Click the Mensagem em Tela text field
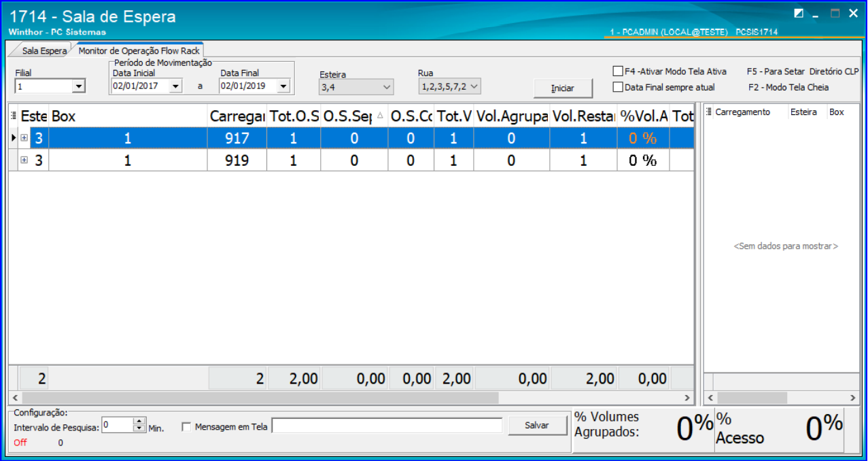Viewport: 868px width, 461px height. point(387,426)
